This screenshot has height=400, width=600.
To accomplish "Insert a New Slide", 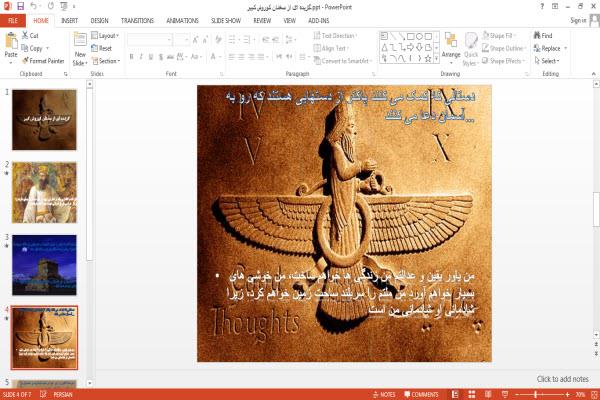I will tap(80, 50).
